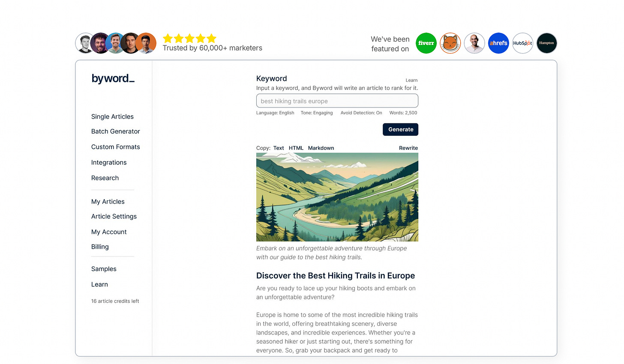This screenshot has width=624, height=364.
Task: Go to Custom Formats
Action: pos(116,147)
